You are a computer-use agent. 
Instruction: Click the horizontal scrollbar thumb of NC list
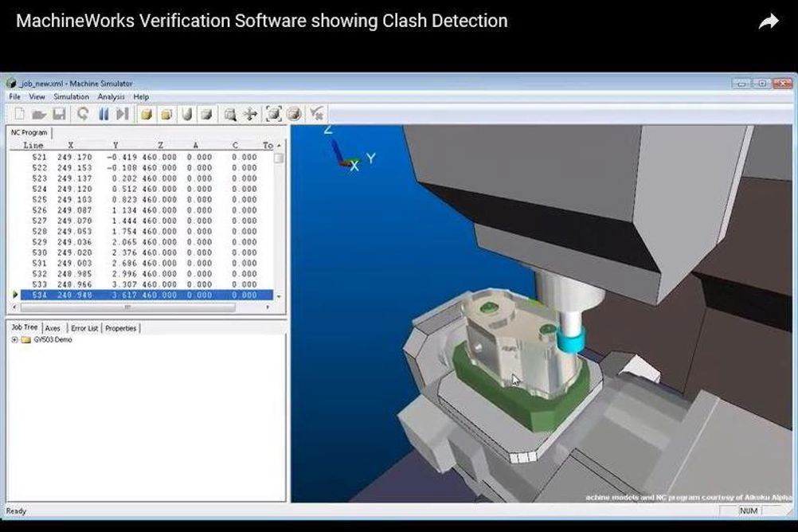[x=127, y=307]
